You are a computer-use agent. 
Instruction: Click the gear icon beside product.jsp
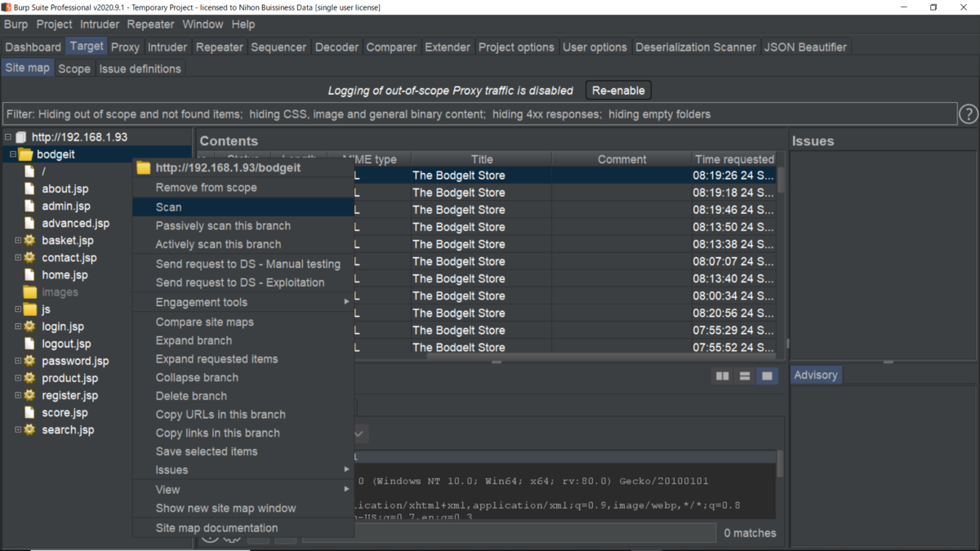tap(29, 378)
